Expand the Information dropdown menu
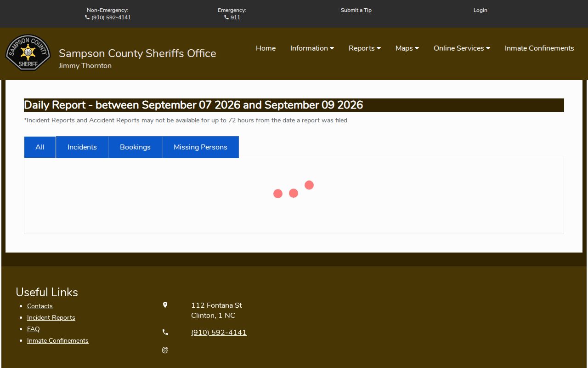Viewport: 588px width, 368px height. 312,48
